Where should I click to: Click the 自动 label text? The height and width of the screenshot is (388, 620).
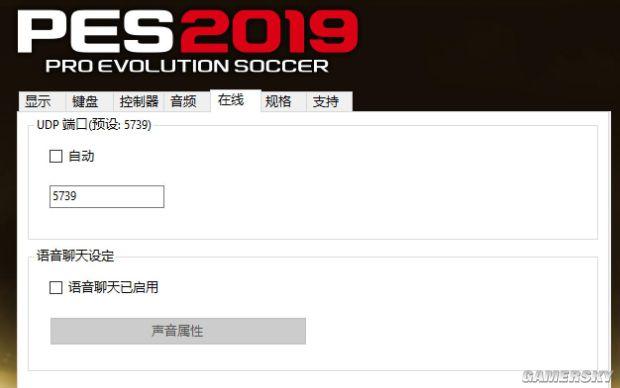[x=81, y=156]
